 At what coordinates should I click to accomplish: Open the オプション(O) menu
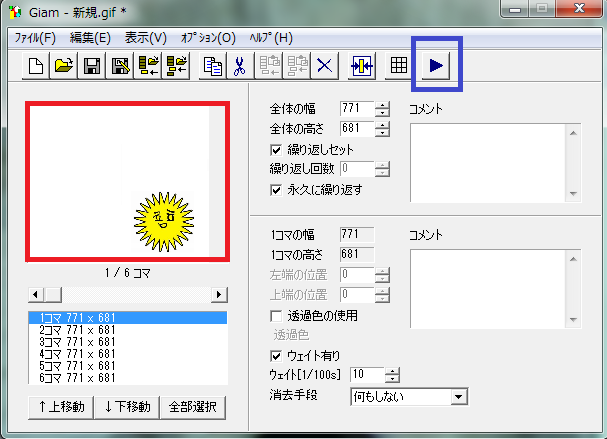click(208, 38)
